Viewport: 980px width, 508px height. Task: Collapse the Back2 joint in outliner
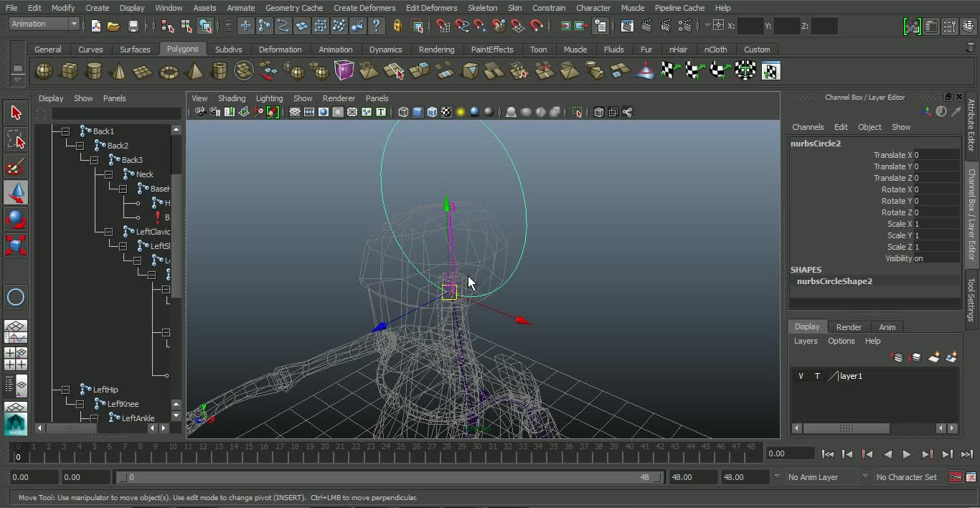80,146
